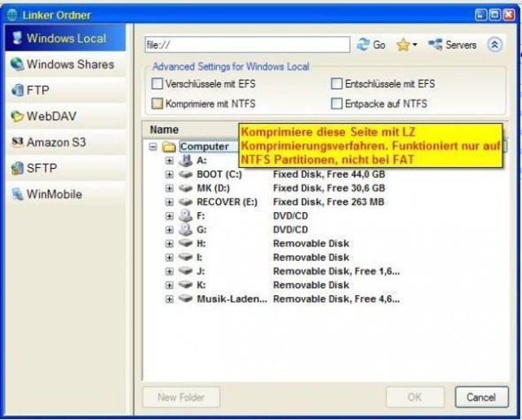
Task: Expand the J: removable disk node
Action: point(170,272)
